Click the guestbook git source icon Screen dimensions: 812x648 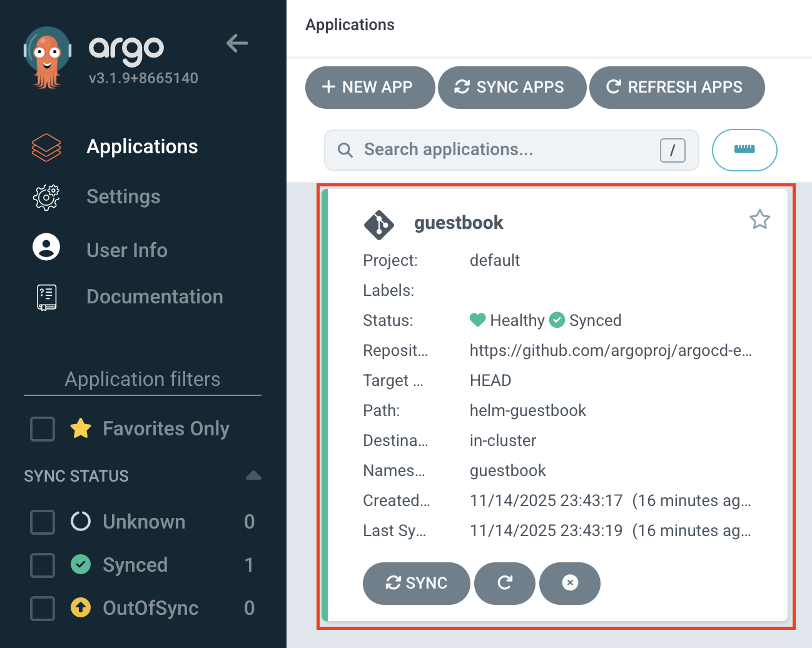click(379, 225)
